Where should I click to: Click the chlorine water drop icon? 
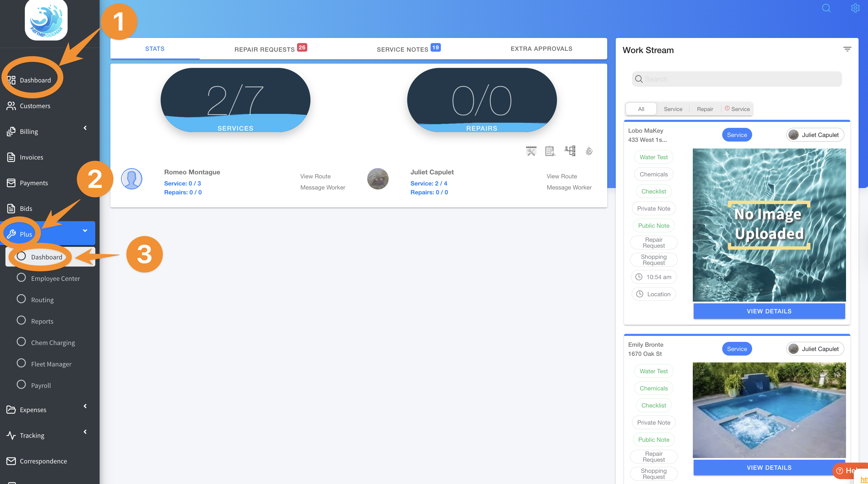click(589, 151)
